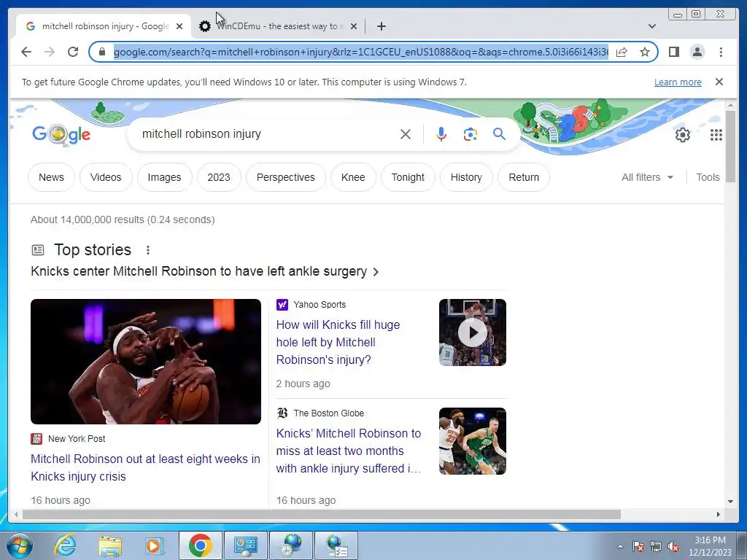Screen dimensions: 747x560
Task: Click the Chrome address bar URL
Action: (x=360, y=52)
